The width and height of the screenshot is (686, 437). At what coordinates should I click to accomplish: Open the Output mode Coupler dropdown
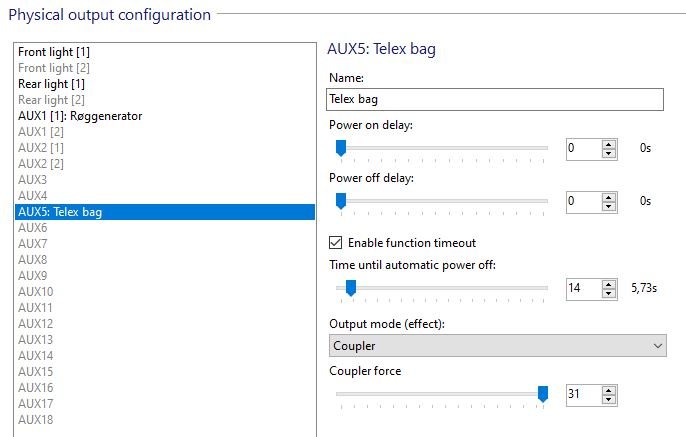coord(497,346)
